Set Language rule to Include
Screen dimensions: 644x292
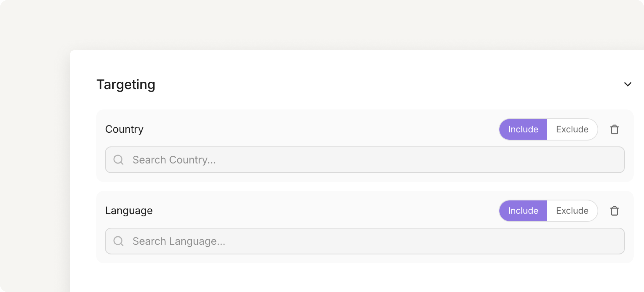click(523, 211)
